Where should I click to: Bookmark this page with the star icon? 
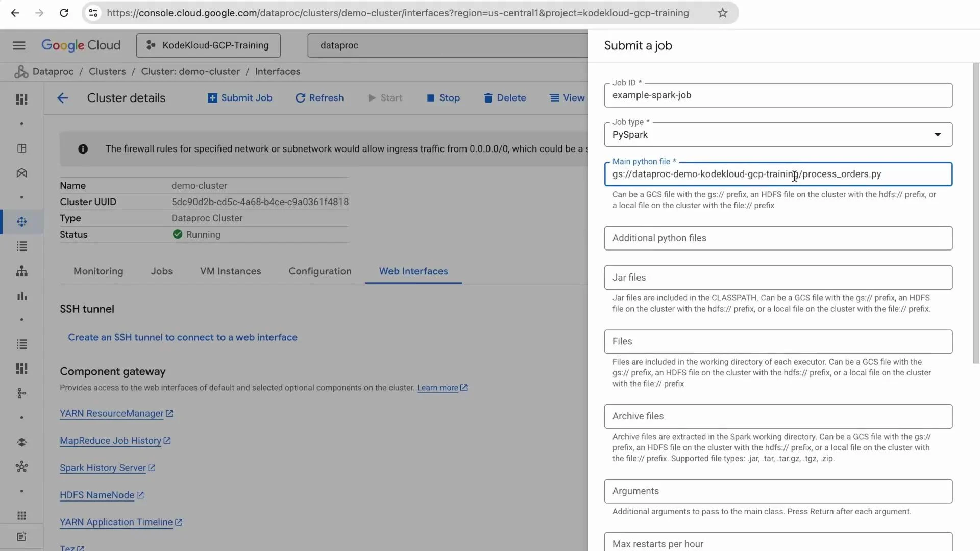[x=722, y=13]
